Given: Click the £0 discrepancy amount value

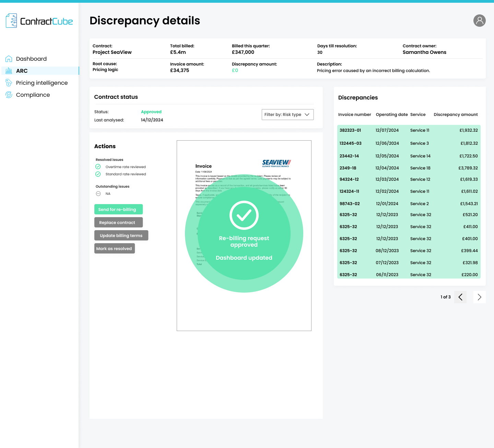Looking at the screenshot, I should [235, 70].
